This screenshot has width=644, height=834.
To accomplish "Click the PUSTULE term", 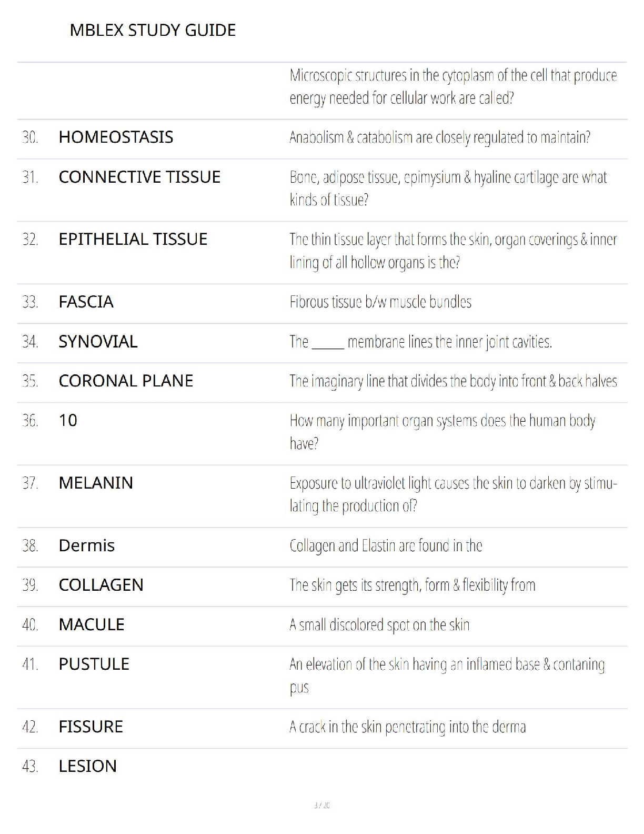I will pyautogui.click(x=94, y=664).
